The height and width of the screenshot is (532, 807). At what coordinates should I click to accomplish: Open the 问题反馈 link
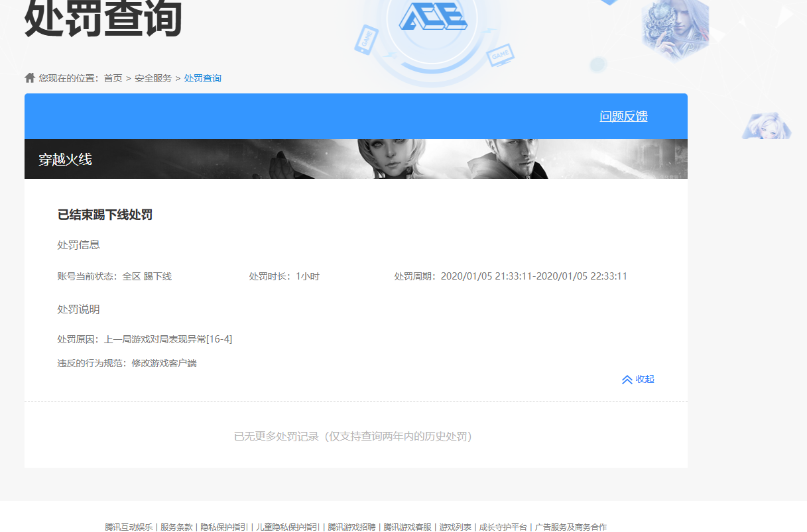tap(623, 117)
